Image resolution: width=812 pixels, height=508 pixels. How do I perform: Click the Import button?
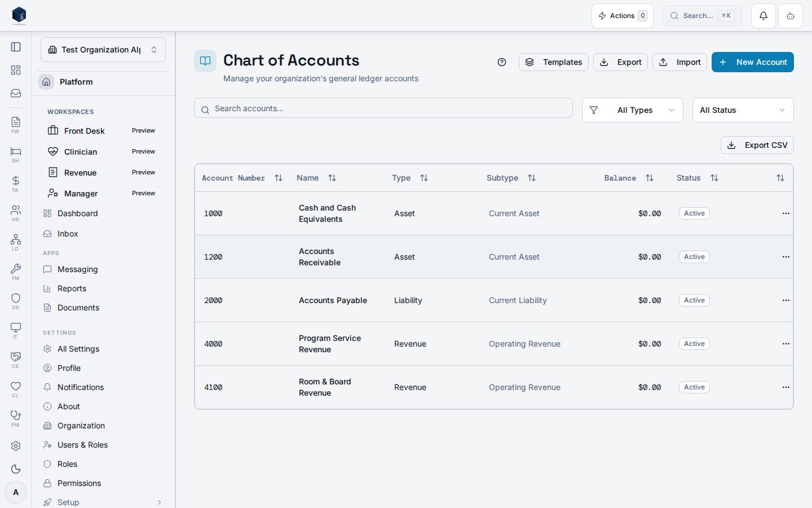click(679, 62)
